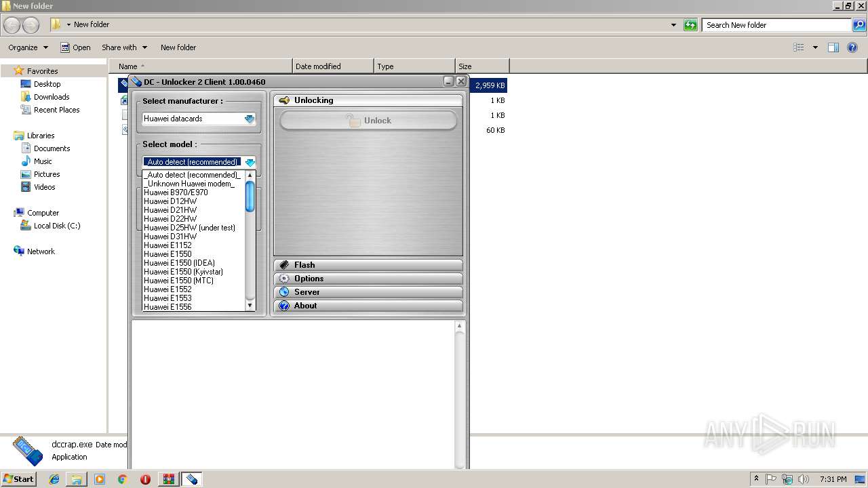Select Huawei E1556 model
868x488 pixels.
point(193,307)
